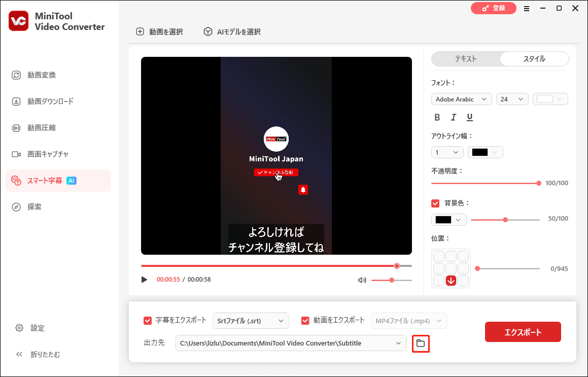Click the 100/100 opacity value
This screenshot has width=588, height=377.
557,184
